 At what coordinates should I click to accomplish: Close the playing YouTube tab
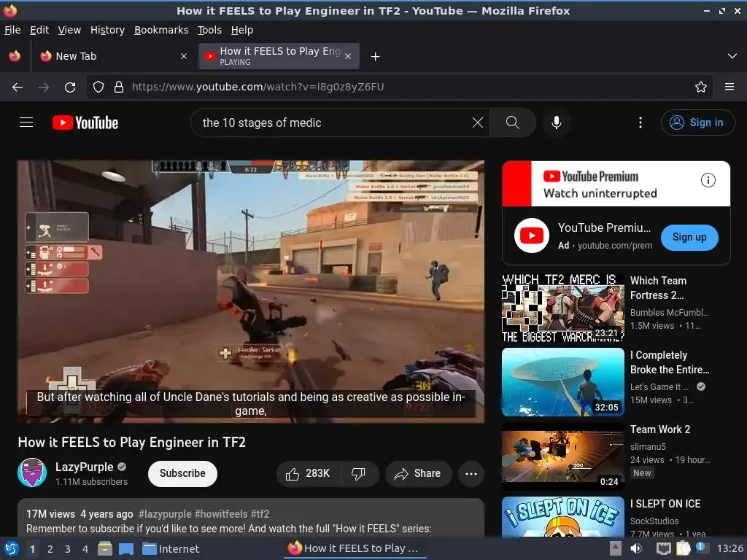point(348,56)
